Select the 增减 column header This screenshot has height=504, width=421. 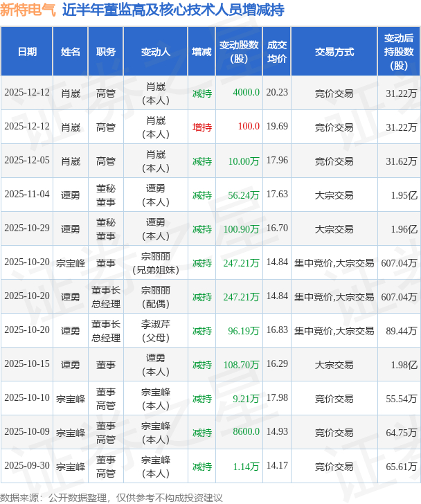(x=201, y=52)
